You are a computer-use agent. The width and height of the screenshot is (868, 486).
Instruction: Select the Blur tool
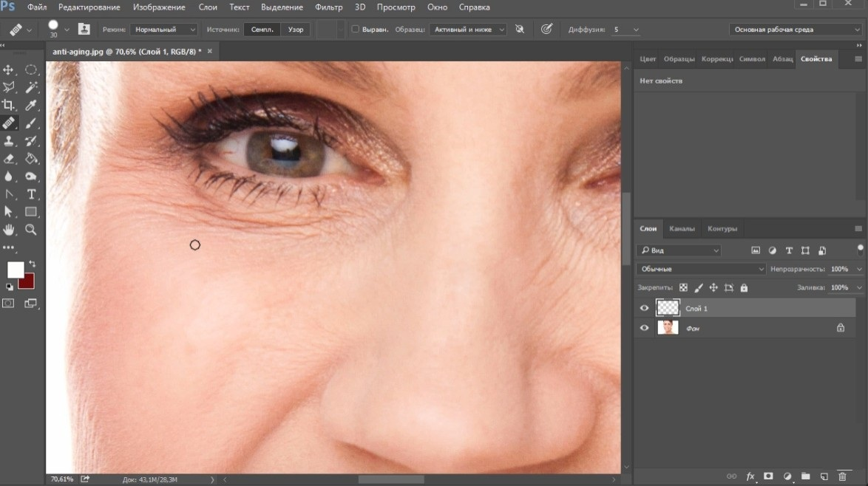pos(8,177)
